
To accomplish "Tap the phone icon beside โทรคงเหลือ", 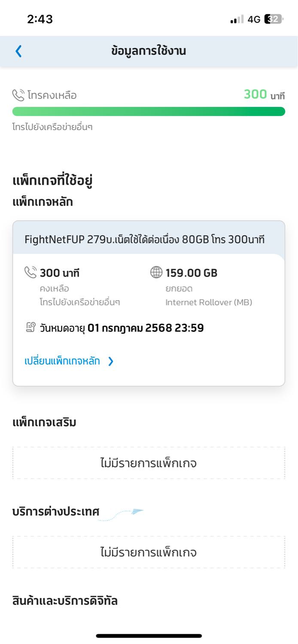I will 18,95.
